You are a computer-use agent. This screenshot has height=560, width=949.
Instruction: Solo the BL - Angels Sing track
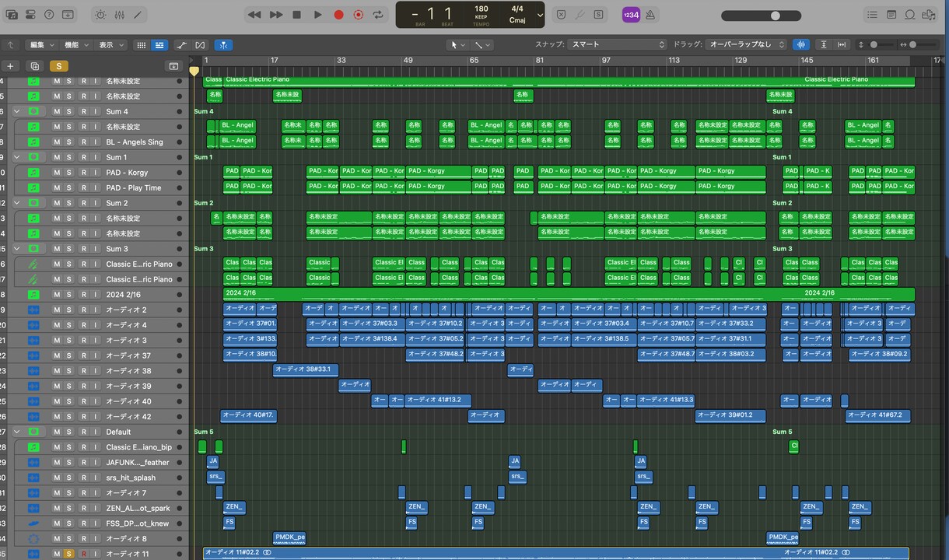click(x=68, y=142)
